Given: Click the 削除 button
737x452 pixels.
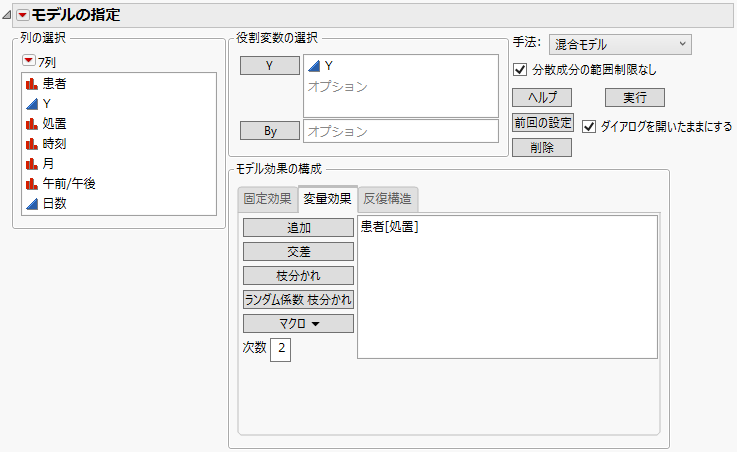Looking at the screenshot, I should coord(542,148).
